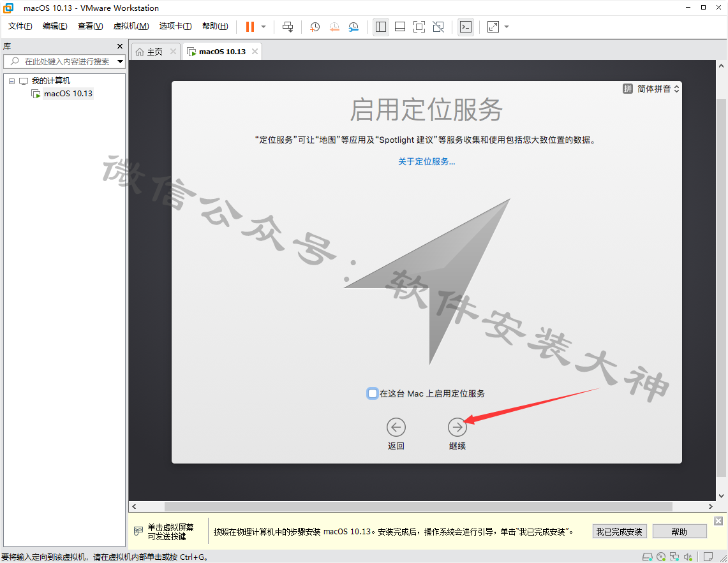Toggle the console view icon
The width and height of the screenshot is (728, 563).
click(x=466, y=27)
